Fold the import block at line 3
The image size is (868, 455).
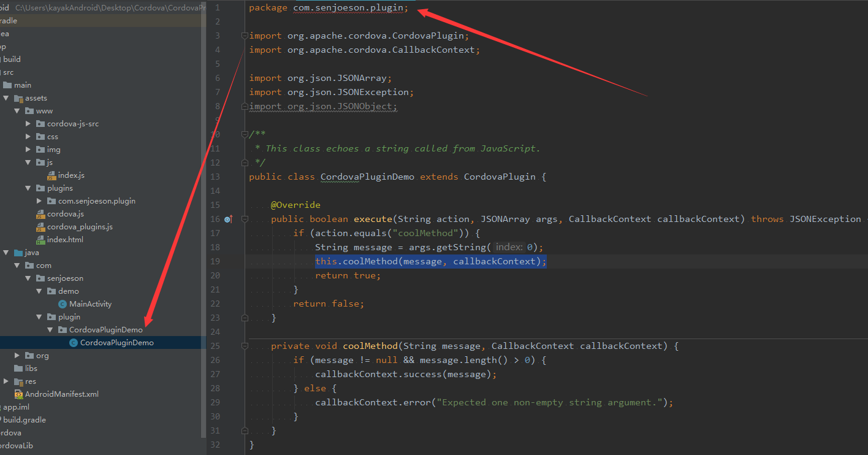pos(245,36)
